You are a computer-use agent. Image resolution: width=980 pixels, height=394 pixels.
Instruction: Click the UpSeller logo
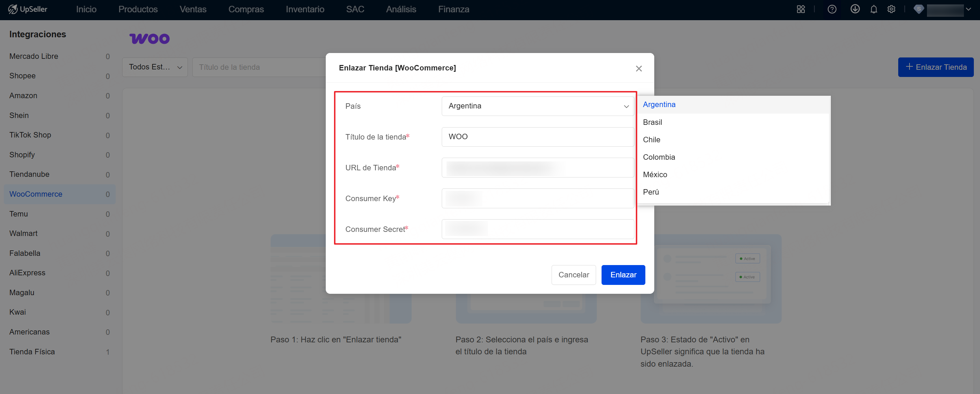tap(28, 9)
